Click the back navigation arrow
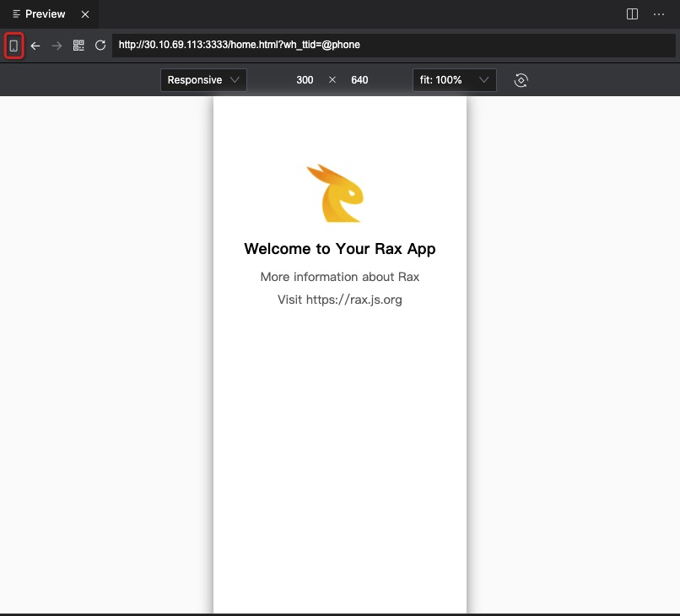 tap(35, 46)
